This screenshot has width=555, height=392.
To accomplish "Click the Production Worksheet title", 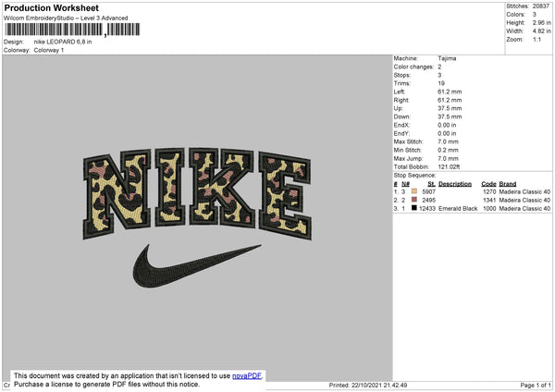I will (51, 7).
